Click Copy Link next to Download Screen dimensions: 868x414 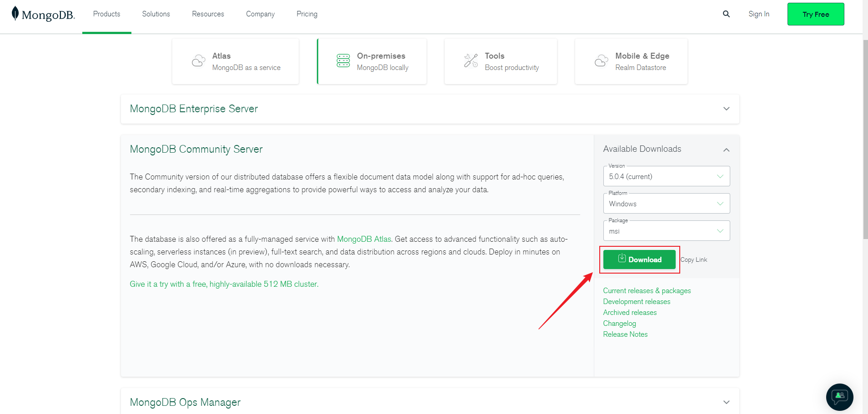click(693, 259)
